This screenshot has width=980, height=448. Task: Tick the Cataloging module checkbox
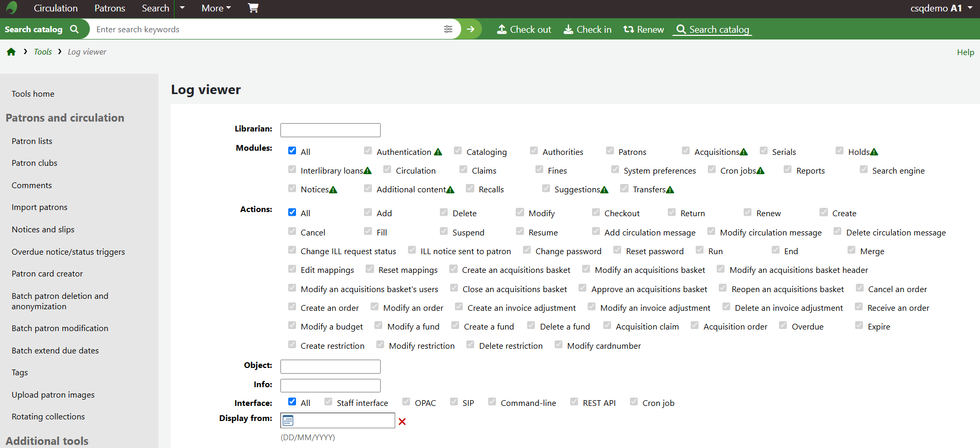tap(458, 151)
